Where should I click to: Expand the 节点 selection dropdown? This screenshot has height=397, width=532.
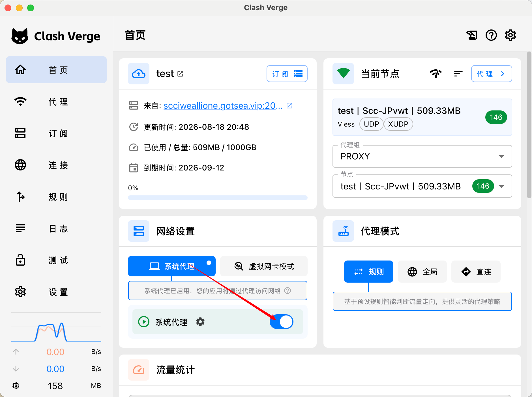422,186
